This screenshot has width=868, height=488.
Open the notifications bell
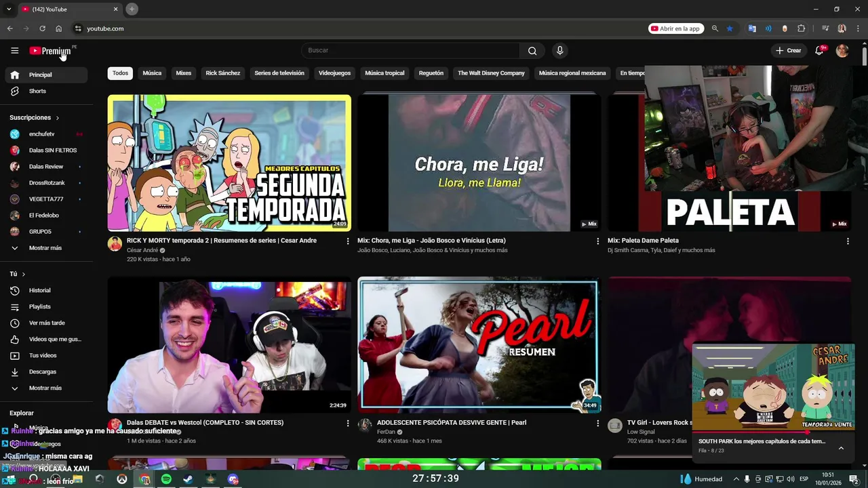(819, 50)
